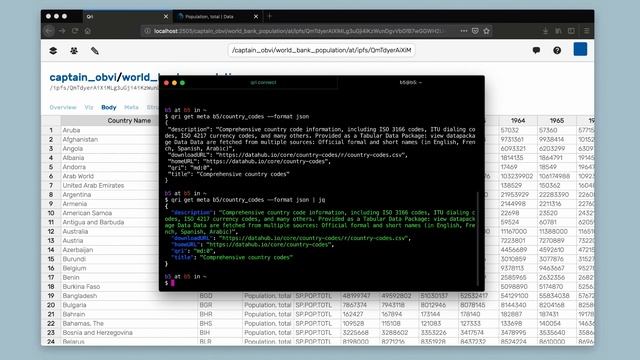This screenshot has height=360, width=640.
Task: Open the page actions three-dot menu in URL bar
Action: [464, 31]
